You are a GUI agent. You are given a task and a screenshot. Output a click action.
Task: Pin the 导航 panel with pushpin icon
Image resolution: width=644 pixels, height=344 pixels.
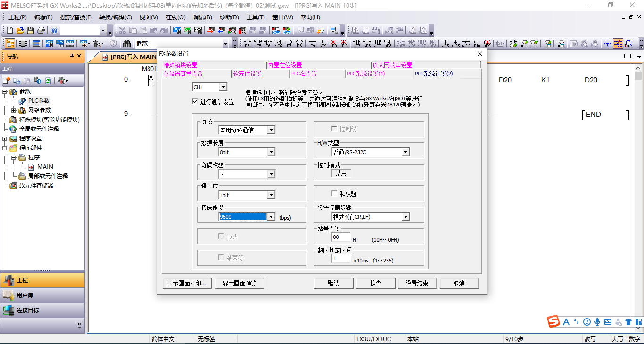coord(72,56)
